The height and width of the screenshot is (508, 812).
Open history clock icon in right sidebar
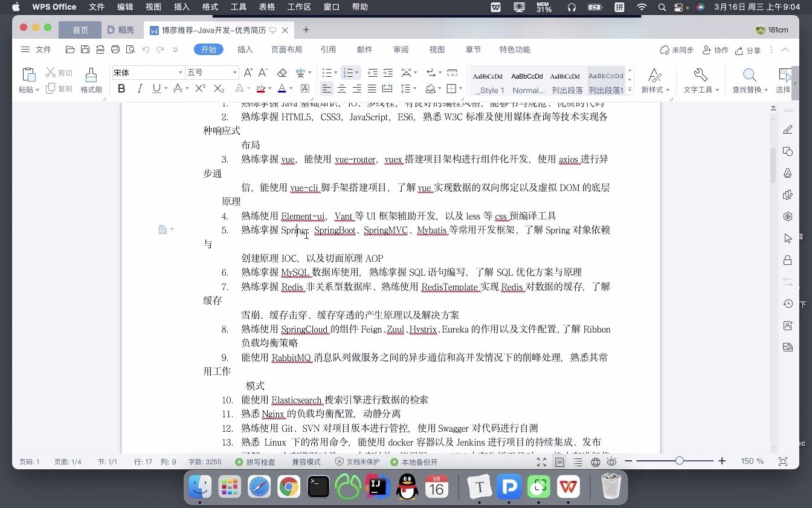(788, 304)
